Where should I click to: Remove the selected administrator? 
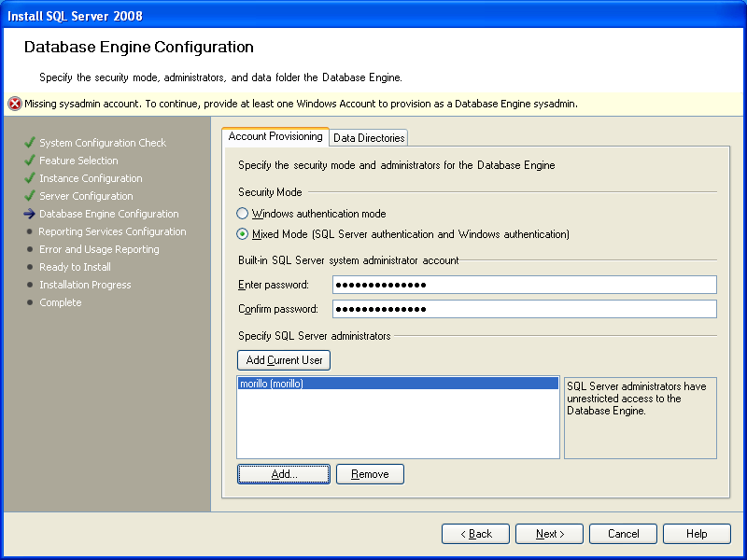tap(370, 474)
